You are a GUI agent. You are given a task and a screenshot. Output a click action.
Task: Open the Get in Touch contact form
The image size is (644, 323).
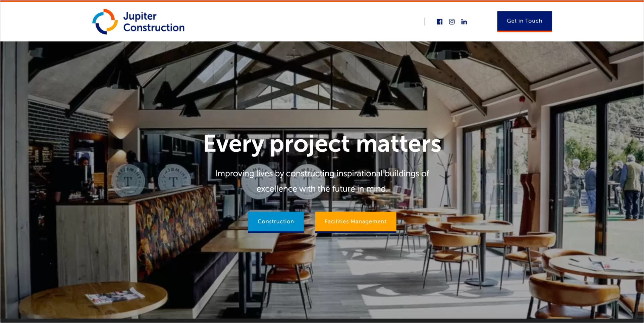[x=524, y=21]
